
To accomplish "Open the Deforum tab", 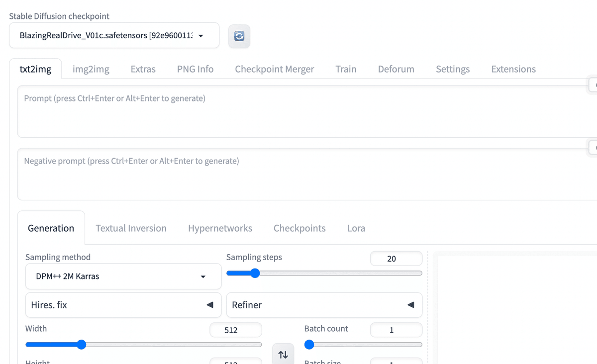I will (x=396, y=69).
